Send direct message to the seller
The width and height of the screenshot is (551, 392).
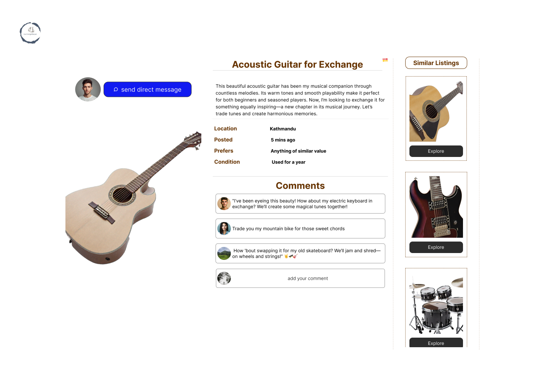147,89
